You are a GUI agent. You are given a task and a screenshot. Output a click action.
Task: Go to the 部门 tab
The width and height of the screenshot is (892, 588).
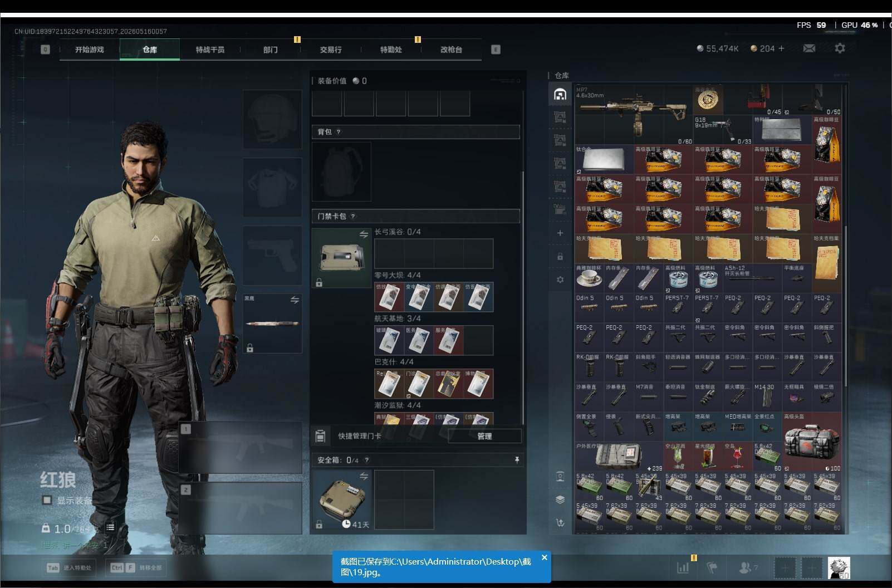coord(270,50)
